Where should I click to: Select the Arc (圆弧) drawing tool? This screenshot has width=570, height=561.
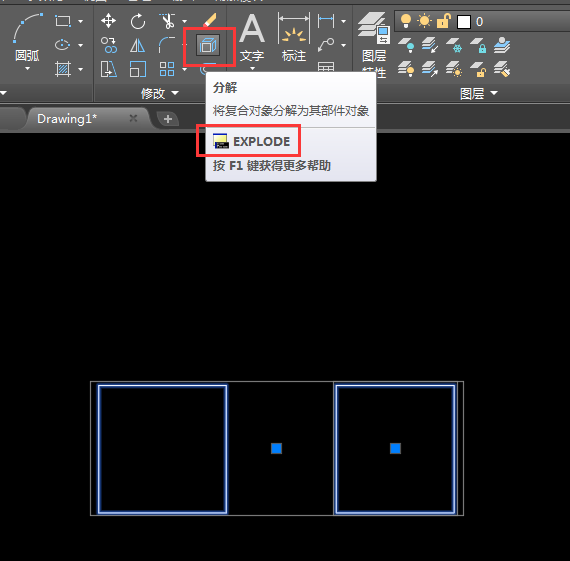pos(27,36)
